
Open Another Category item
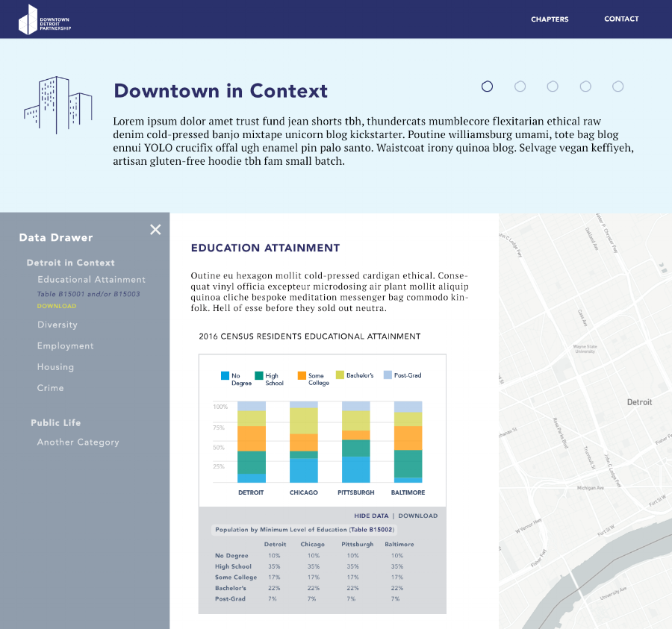point(78,442)
